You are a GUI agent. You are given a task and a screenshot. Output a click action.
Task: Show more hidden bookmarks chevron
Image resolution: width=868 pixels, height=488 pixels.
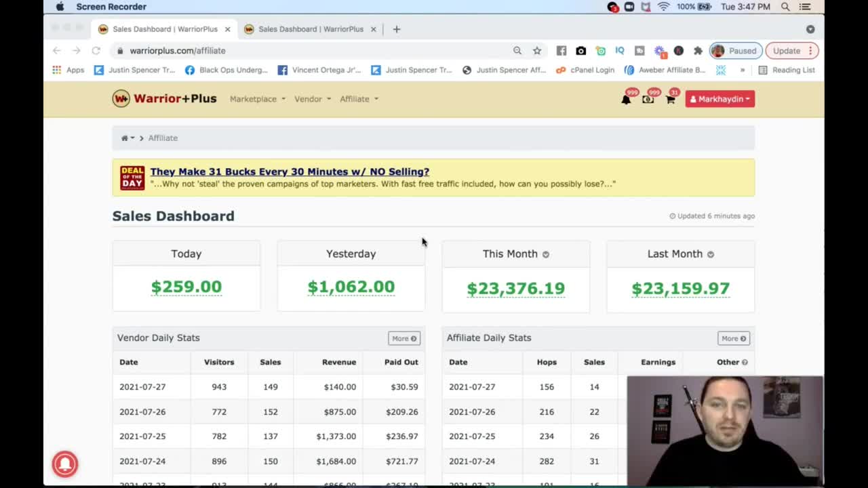pyautogui.click(x=743, y=70)
